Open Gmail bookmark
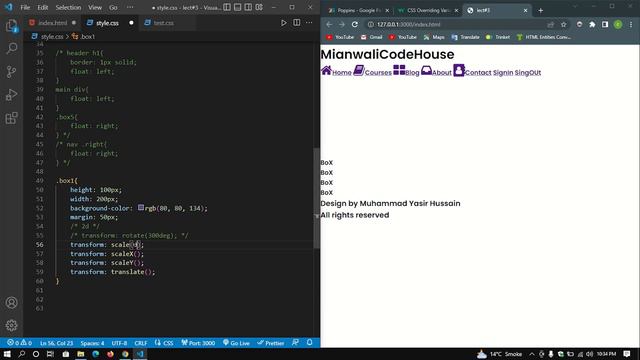Viewport: 640px width, 360px height. coord(371,37)
